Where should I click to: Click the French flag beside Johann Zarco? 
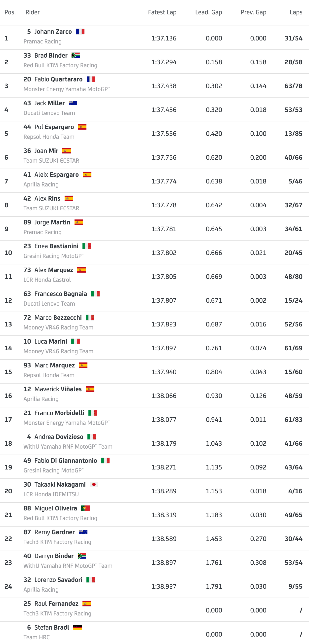coord(80,32)
